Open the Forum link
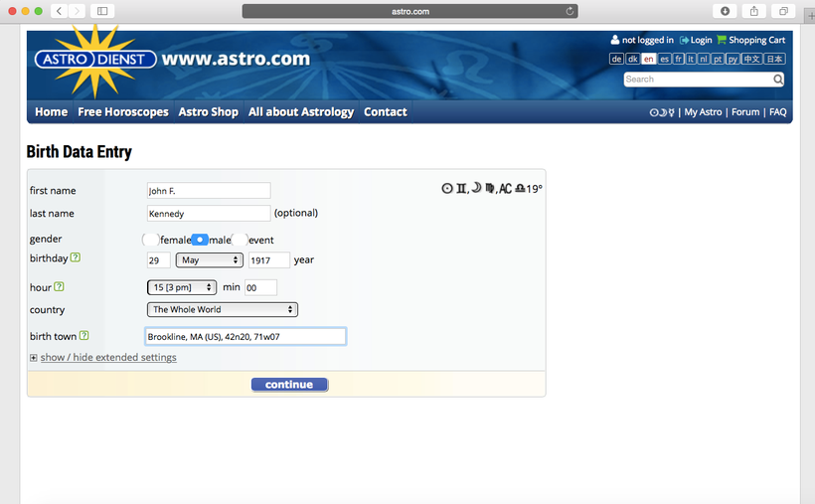Image resolution: width=815 pixels, height=504 pixels. (x=745, y=111)
